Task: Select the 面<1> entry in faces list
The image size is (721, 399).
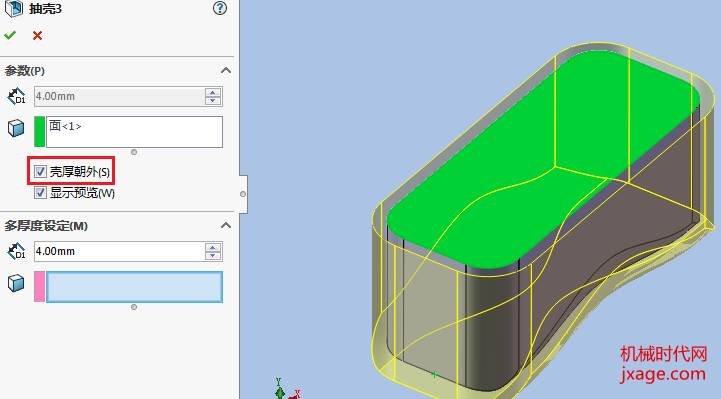Action: click(65, 125)
